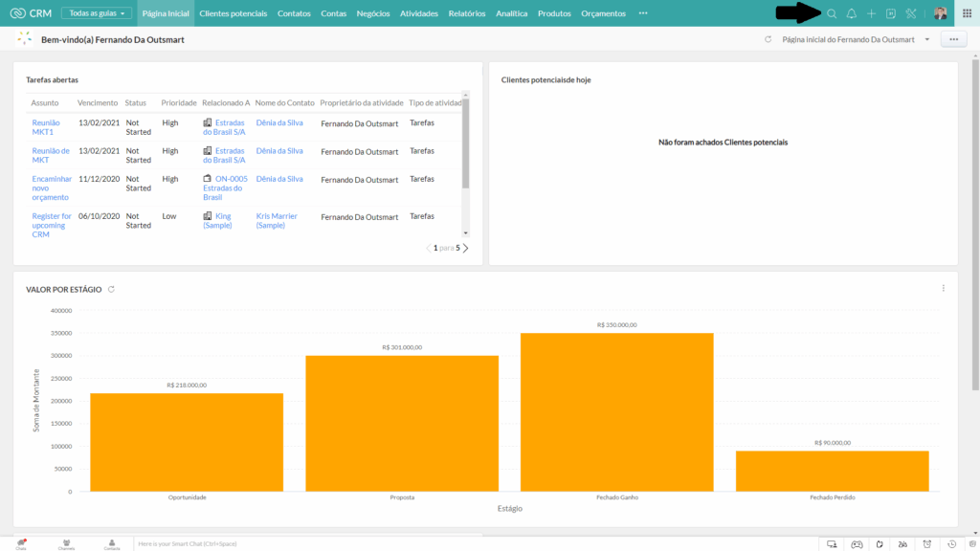Go to Clientes potenciais tab
Image resolution: width=980 pixels, height=551 pixels.
[x=234, y=13]
